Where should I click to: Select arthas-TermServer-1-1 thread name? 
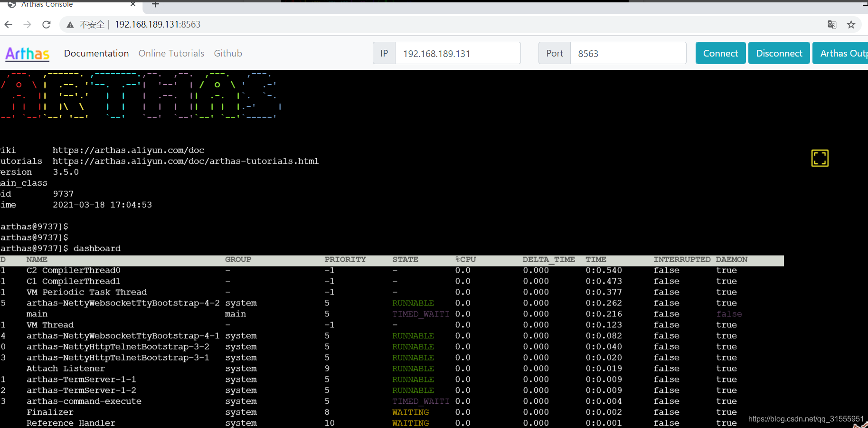pos(82,380)
